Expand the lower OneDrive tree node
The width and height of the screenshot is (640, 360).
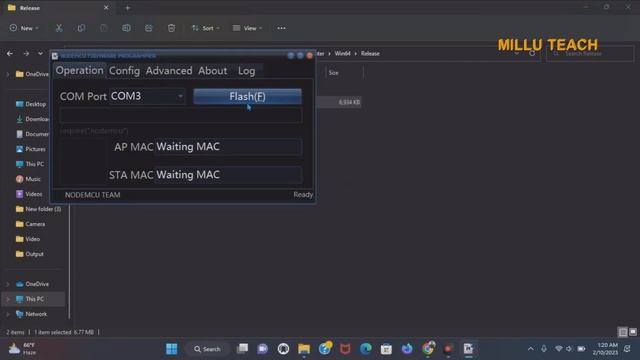click(8, 284)
